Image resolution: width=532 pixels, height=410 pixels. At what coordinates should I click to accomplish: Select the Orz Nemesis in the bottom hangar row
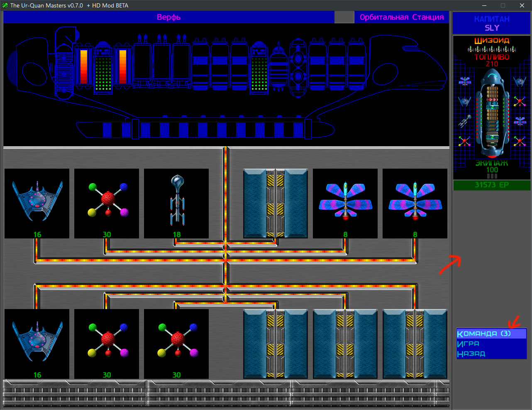(37, 344)
